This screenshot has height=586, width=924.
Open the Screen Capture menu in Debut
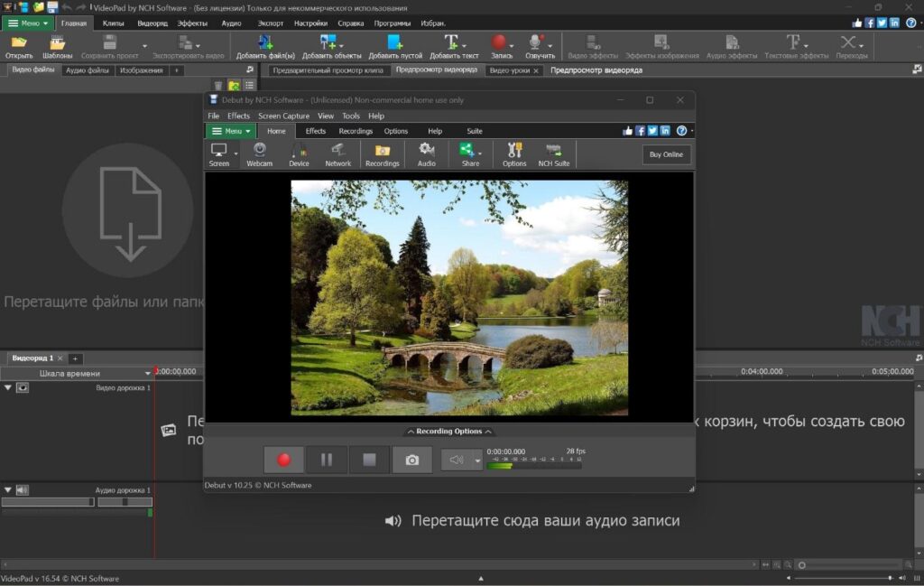[283, 116]
